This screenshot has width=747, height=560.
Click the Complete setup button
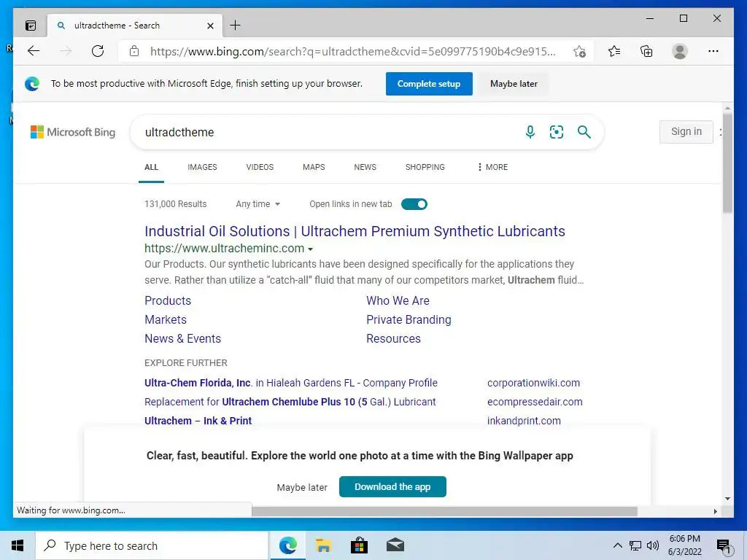(x=429, y=84)
